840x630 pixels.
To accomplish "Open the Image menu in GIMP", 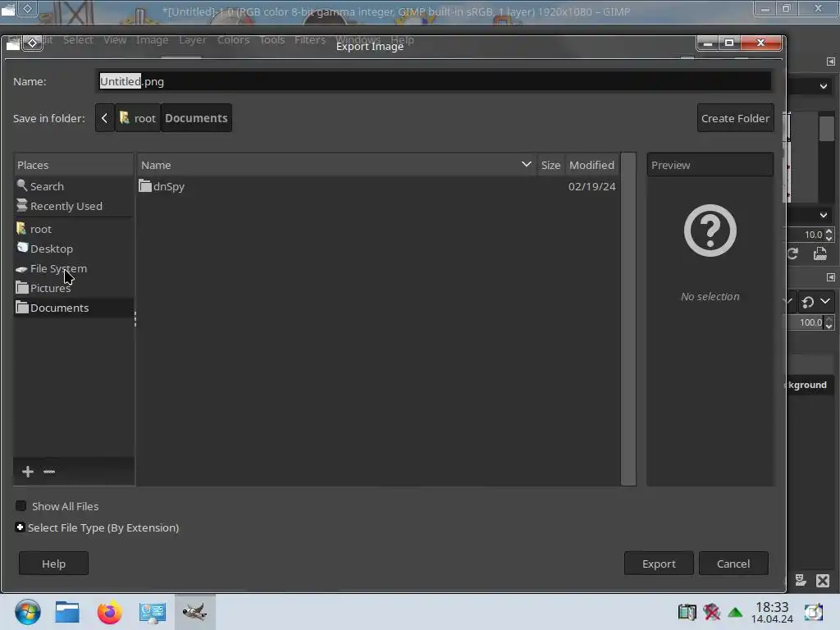I will click(x=152, y=39).
